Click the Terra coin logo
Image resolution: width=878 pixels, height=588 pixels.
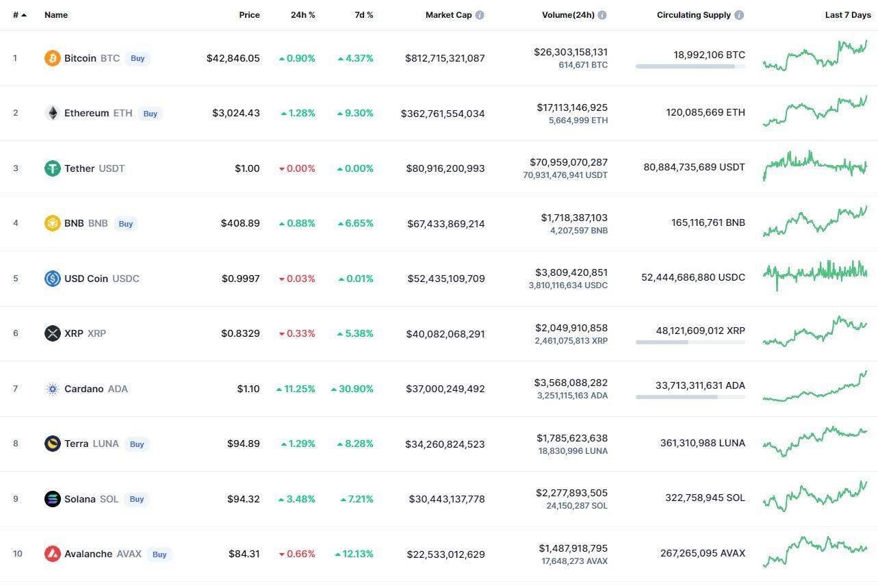point(53,444)
